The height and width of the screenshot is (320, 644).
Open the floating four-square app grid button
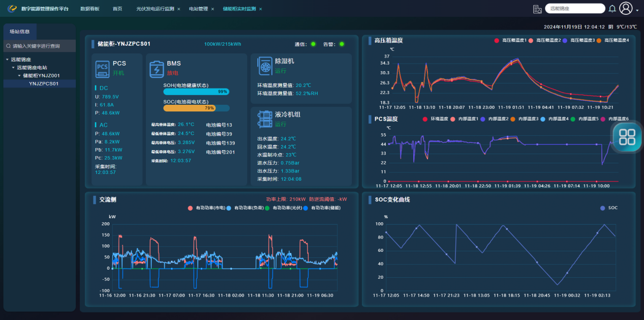point(628,137)
